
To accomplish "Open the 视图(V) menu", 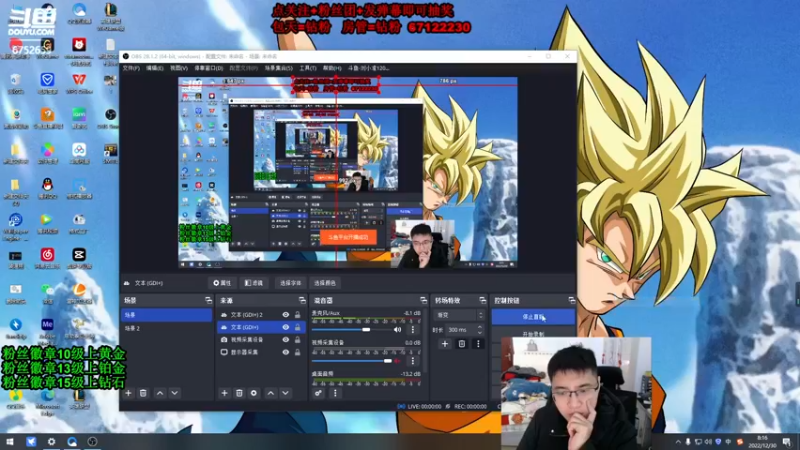I will [x=179, y=68].
